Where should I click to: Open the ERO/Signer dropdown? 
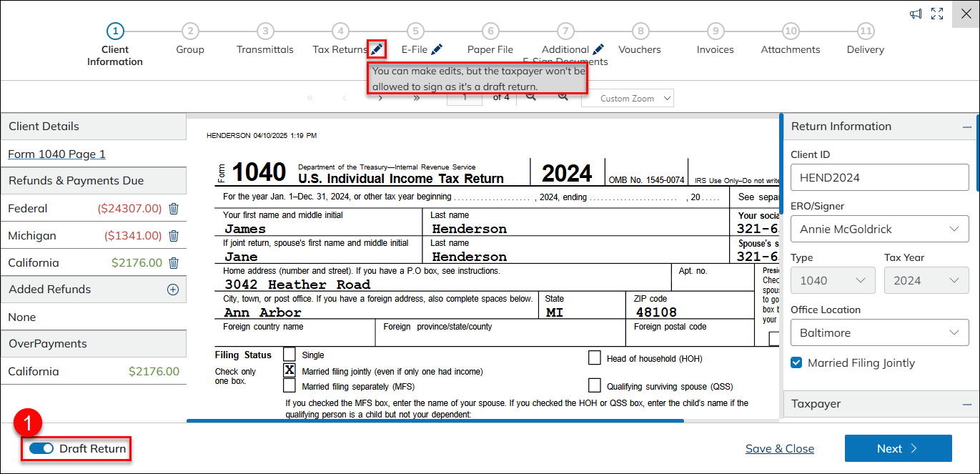click(879, 229)
